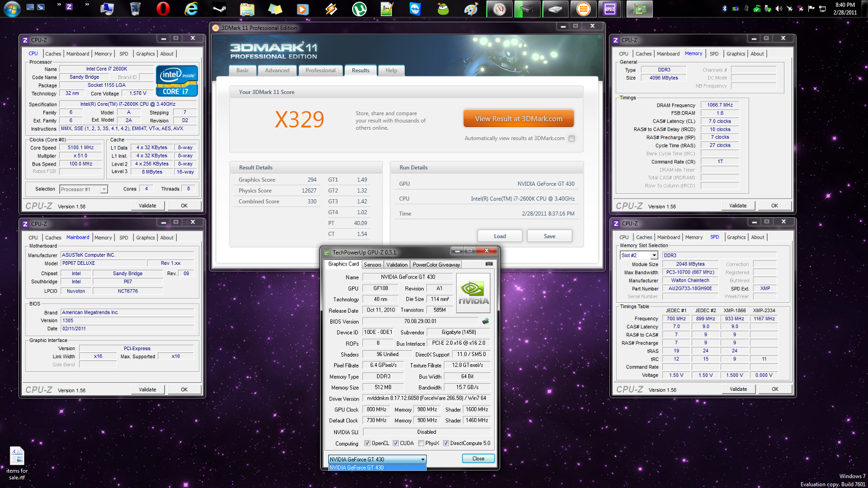Open items for sale.rtf desktop icon
The width and height of the screenshot is (868, 488).
[x=17, y=463]
